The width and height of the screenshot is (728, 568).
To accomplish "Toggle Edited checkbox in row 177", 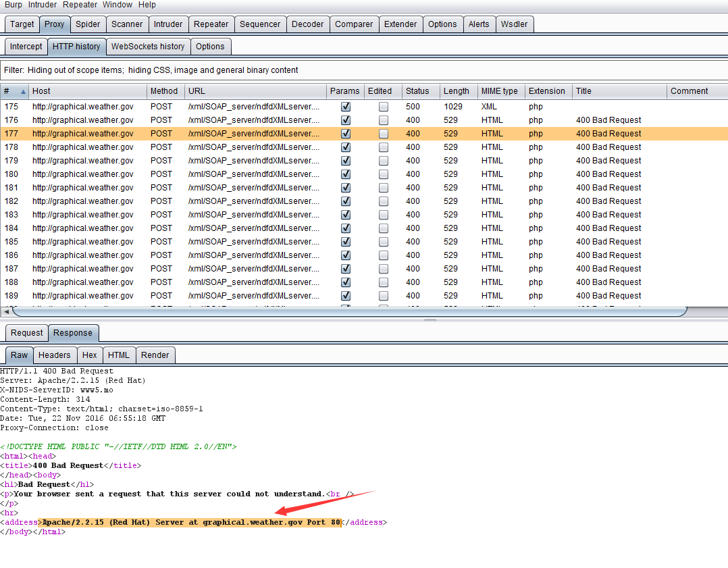I will [384, 134].
